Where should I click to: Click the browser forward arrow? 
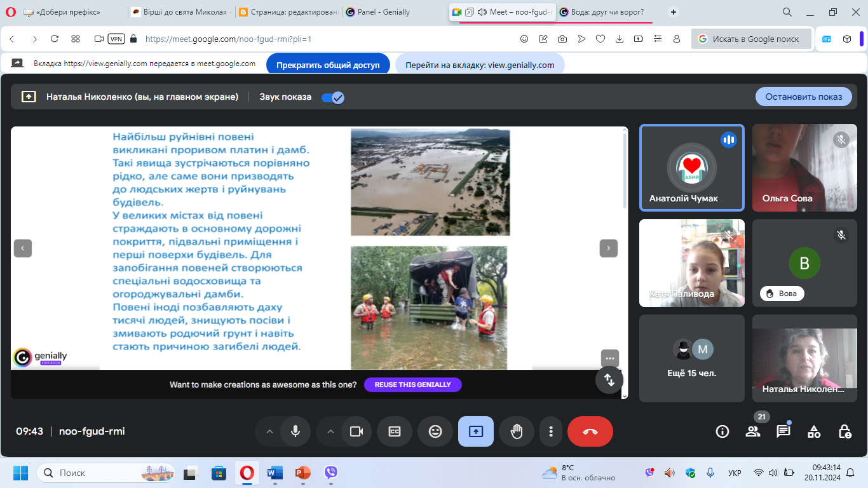pyautogui.click(x=34, y=39)
